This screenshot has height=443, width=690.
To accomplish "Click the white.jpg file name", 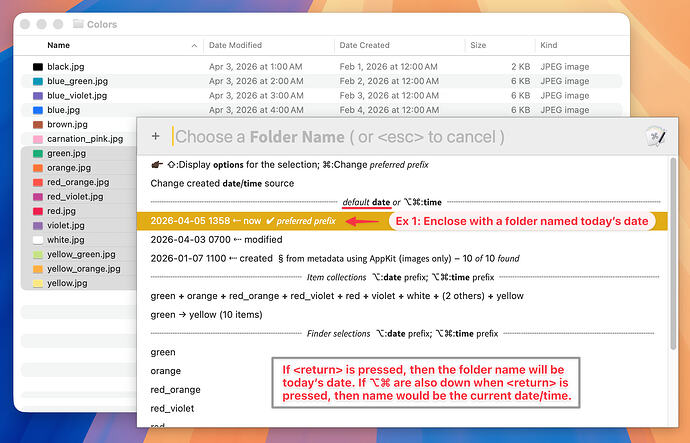I will [x=66, y=240].
